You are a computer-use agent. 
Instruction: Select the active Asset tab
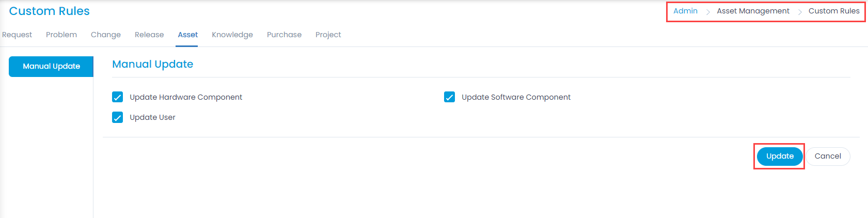tap(188, 35)
